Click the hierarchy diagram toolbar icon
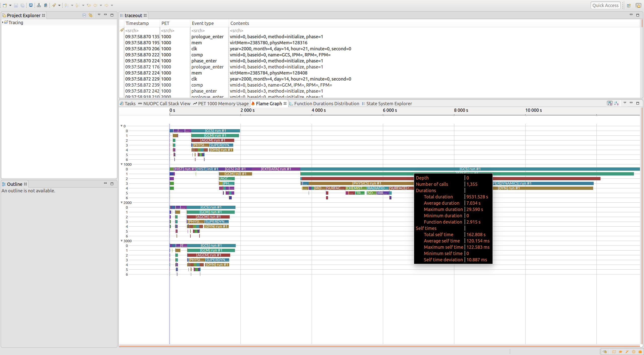Screen dimensions: 644x355 [39, 5]
